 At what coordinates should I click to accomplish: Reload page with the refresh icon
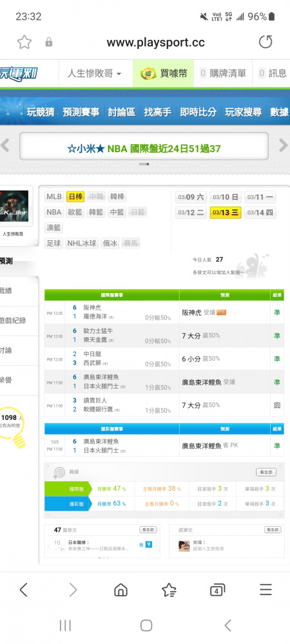click(266, 42)
